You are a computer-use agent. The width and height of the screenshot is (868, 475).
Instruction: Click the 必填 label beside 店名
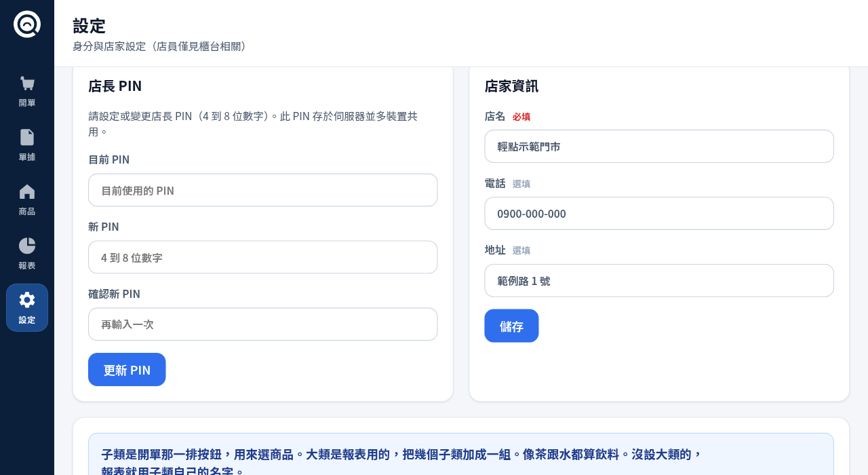point(521,117)
